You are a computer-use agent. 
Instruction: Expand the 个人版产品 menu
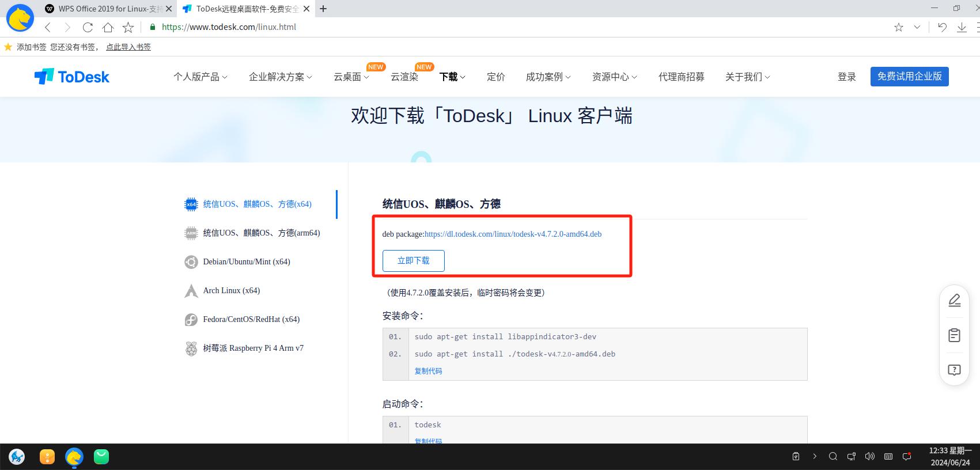pyautogui.click(x=200, y=77)
